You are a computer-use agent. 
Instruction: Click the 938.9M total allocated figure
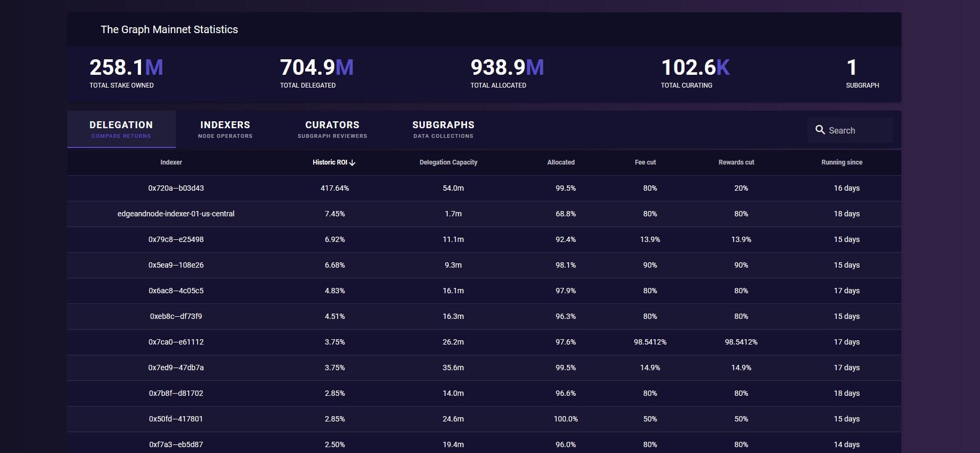coord(507,67)
